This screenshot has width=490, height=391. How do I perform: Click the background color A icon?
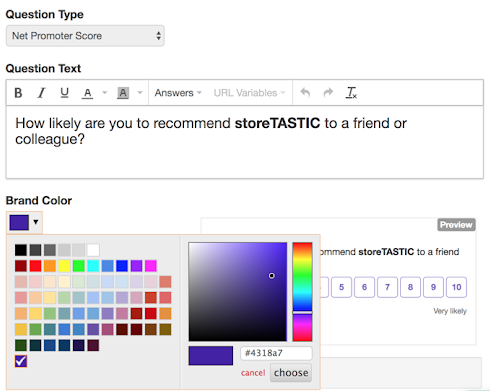[x=123, y=93]
